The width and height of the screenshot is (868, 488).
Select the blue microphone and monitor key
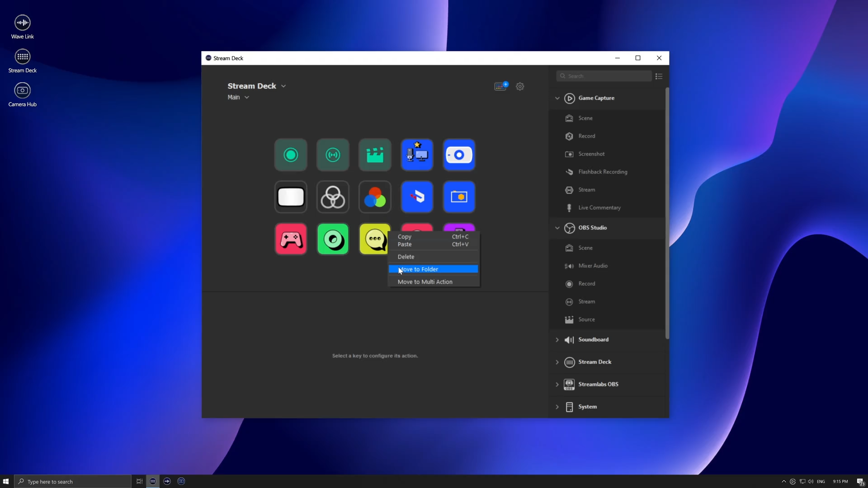pos(417,155)
